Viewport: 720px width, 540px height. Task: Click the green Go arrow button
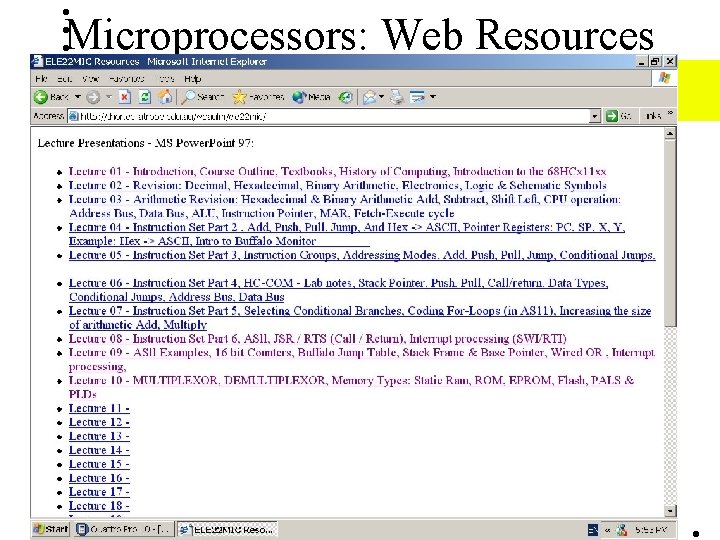612,116
